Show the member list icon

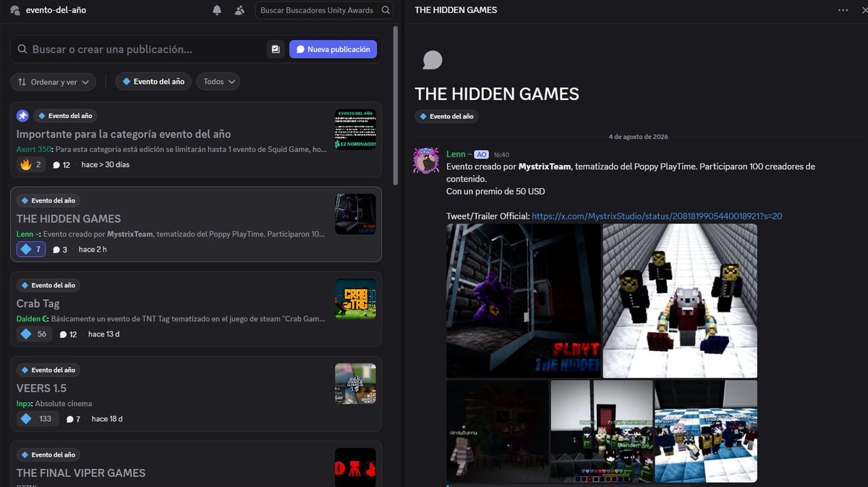(239, 10)
